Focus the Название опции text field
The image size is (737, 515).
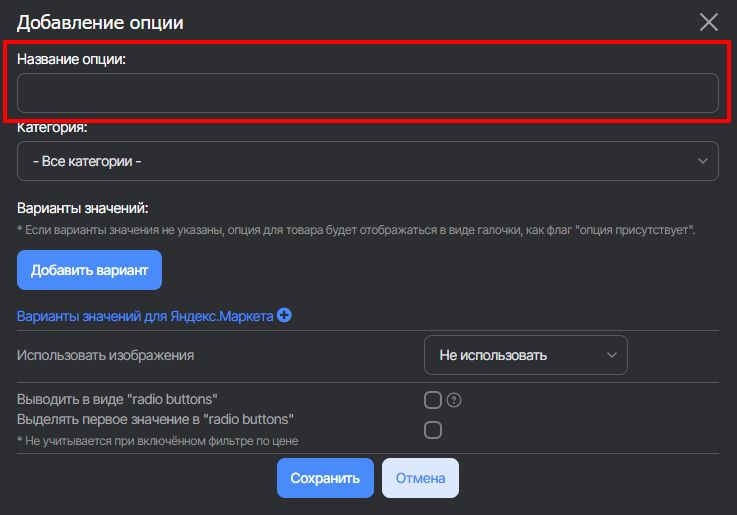pyautogui.click(x=367, y=93)
